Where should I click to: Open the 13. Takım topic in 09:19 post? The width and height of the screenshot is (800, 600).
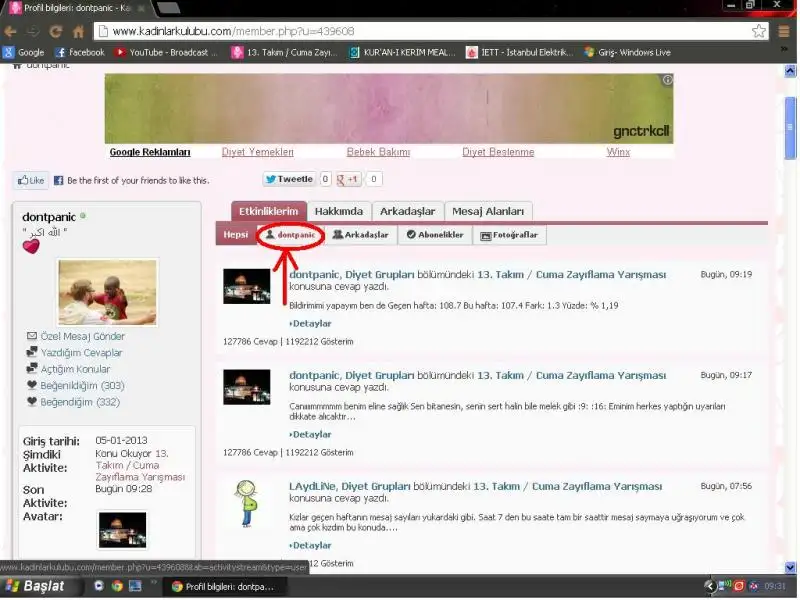click(571, 275)
